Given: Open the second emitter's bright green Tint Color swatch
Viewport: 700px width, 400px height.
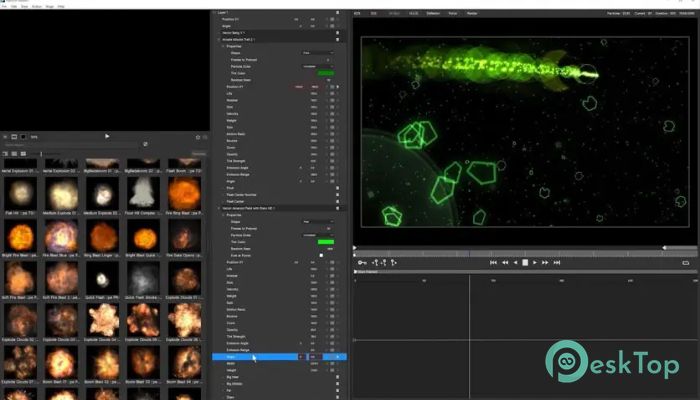Looking at the screenshot, I should click(x=326, y=242).
